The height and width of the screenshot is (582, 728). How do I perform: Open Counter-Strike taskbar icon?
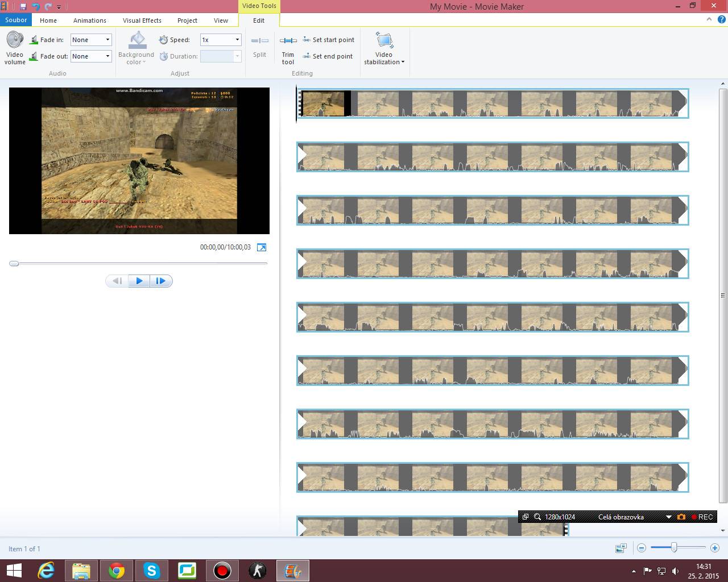pyautogui.click(x=257, y=571)
